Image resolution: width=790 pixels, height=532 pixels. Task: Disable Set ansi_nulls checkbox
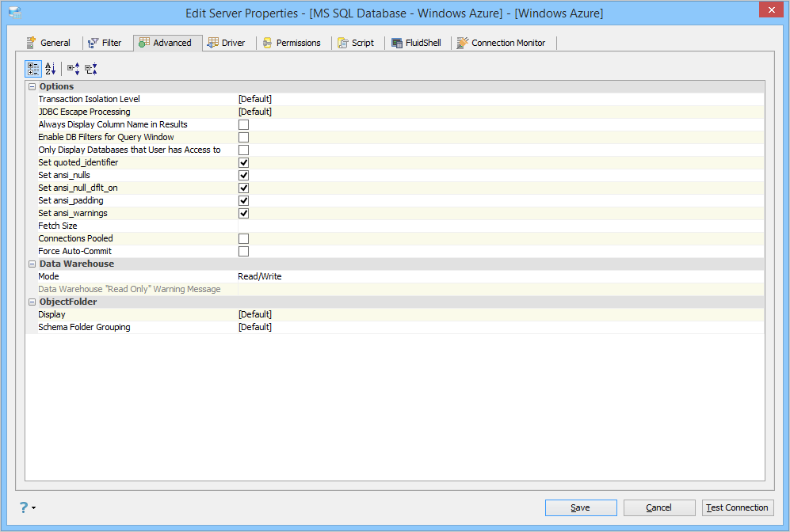[x=243, y=175]
